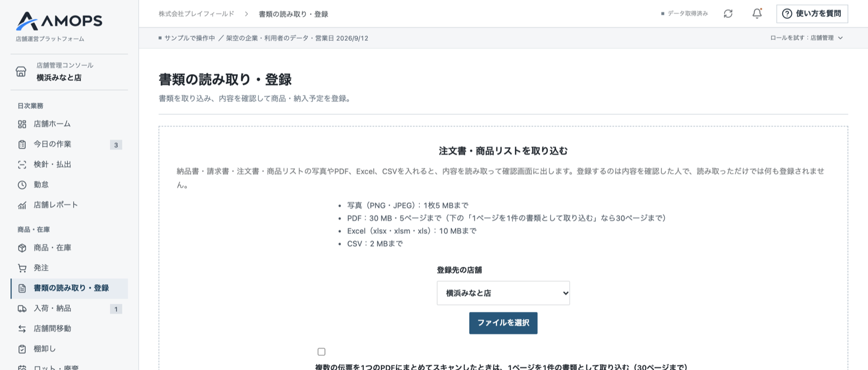Open the 登録先の店舗 dropdown
Screen dimensions: 868x370
coord(503,293)
